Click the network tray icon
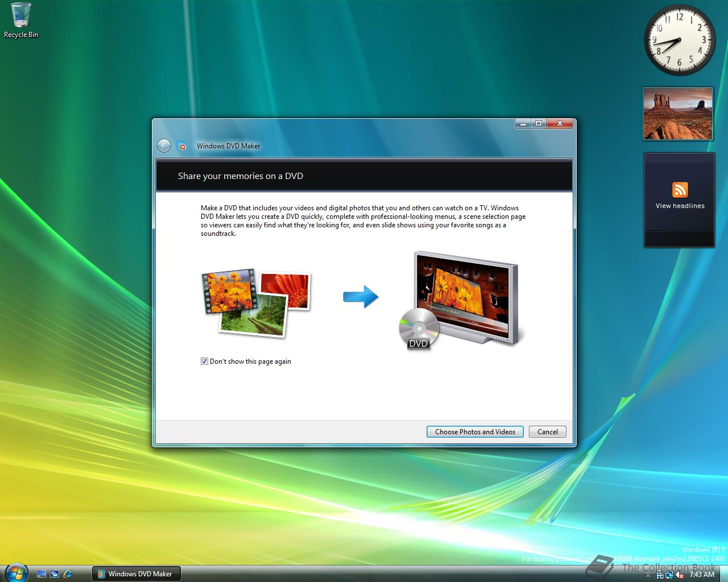 pos(669,575)
